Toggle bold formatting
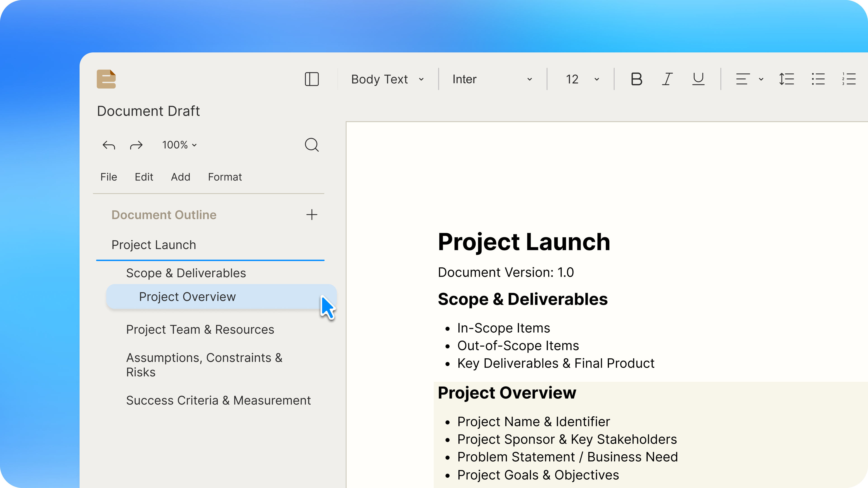This screenshot has height=488, width=868. pos(636,79)
